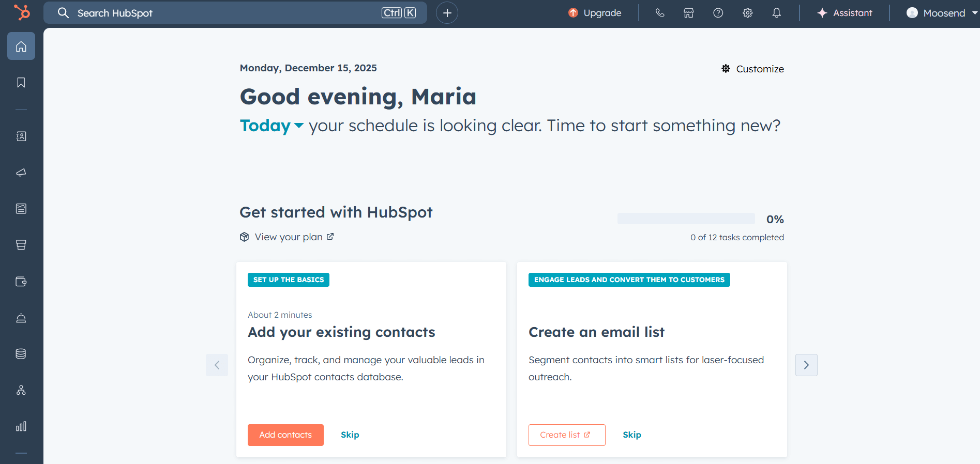Click the SET UP THE BASICS tag
Viewport: 980px width, 464px height.
pyautogui.click(x=289, y=280)
